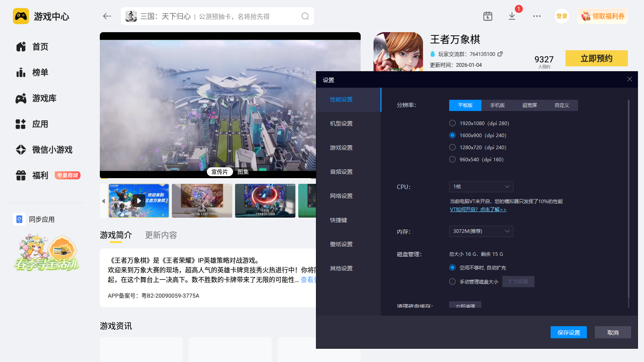Image resolution: width=644 pixels, height=362 pixels.
Task: Click the 电量商城 badge in sidebar
Action: coord(68,175)
